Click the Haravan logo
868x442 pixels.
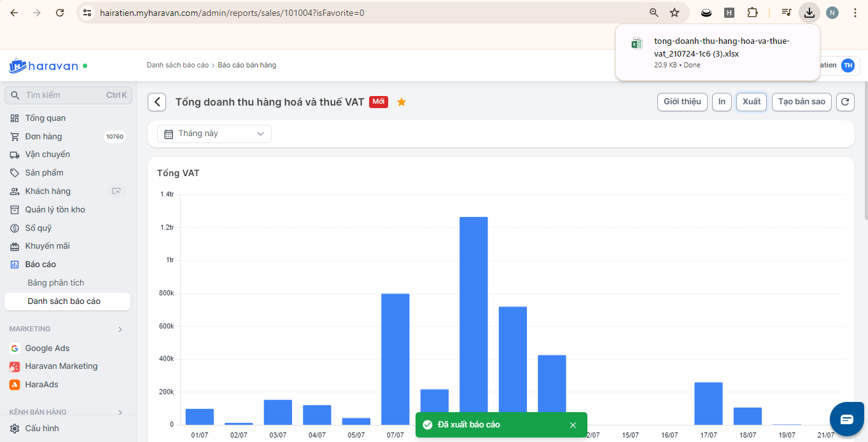[x=43, y=66]
